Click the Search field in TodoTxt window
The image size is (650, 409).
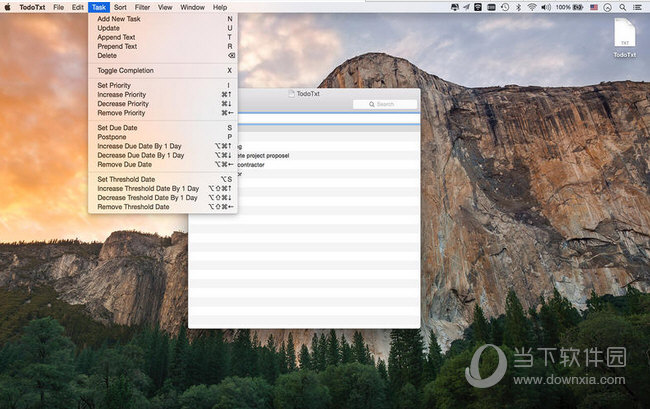tap(385, 104)
